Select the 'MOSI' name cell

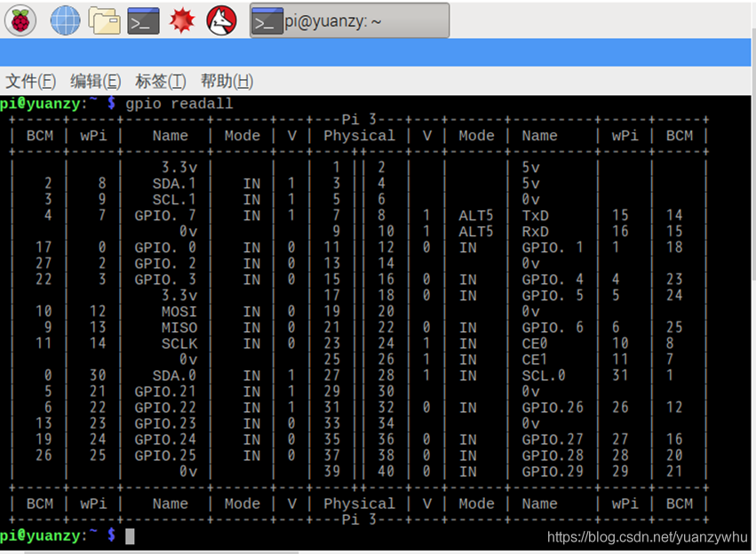(179, 312)
